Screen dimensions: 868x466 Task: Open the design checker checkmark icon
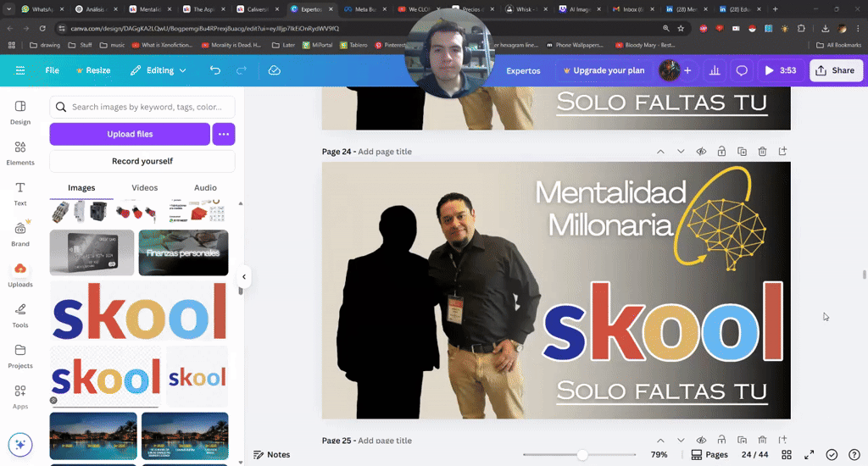832,455
